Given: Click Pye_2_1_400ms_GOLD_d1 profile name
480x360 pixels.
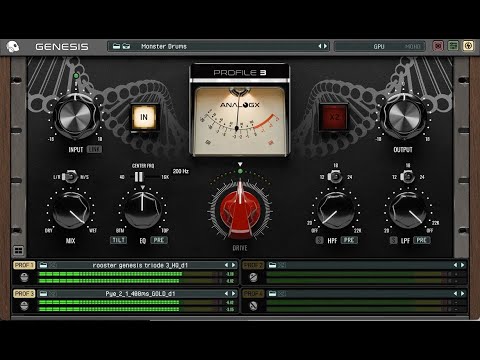Looking at the screenshot, I should click(140, 294).
